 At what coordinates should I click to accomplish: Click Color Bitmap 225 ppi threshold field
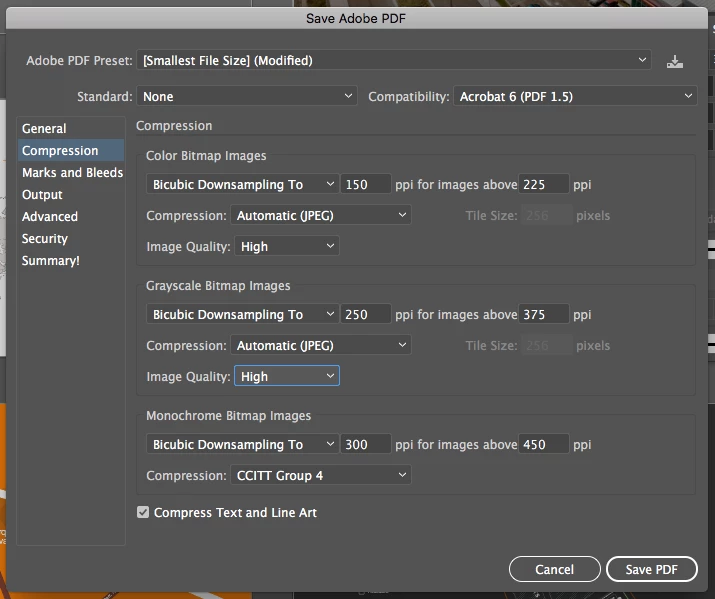click(x=544, y=184)
